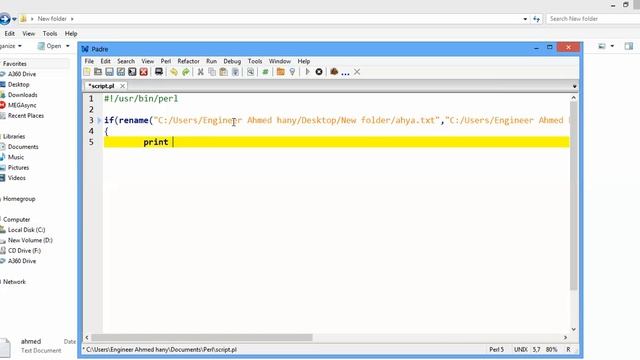This screenshot has height=360, width=640.
Task: Click the dark monitor icon in Padre toolbar
Action: click(x=159, y=72)
